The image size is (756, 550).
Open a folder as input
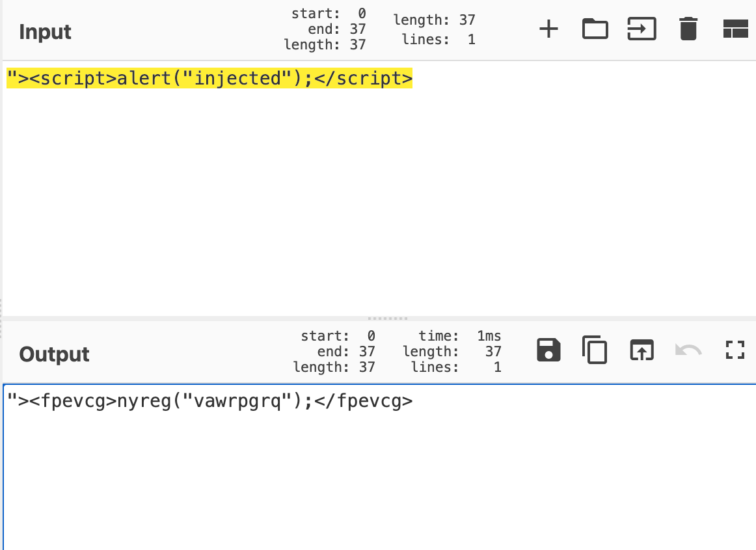(595, 29)
